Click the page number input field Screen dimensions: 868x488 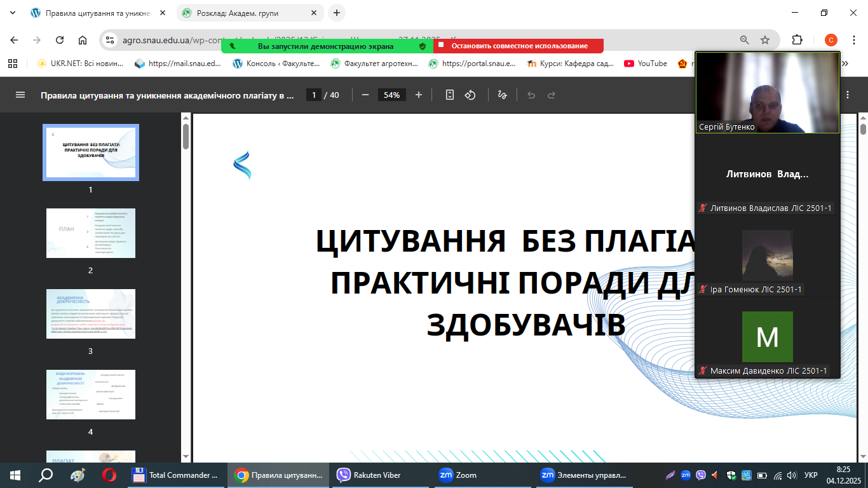[x=313, y=95]
